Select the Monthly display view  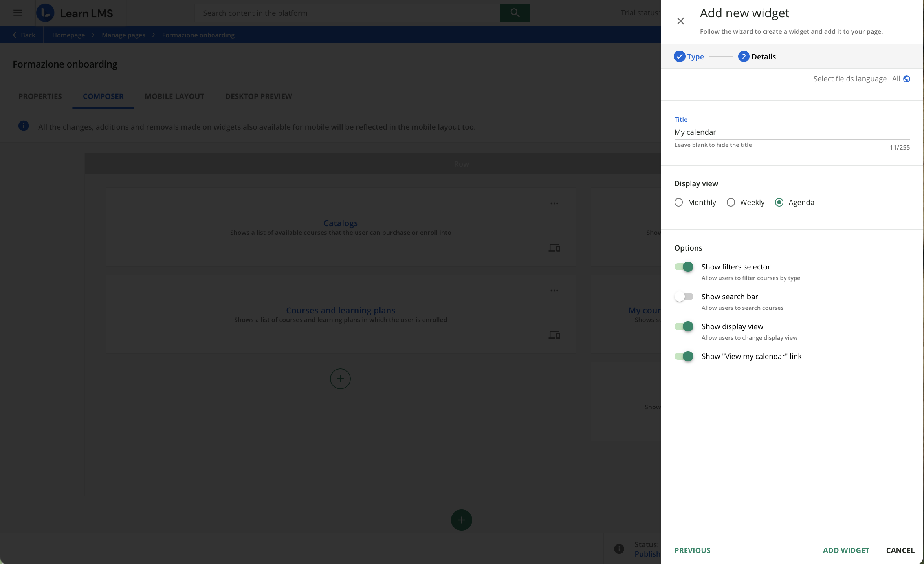point(678,202)
